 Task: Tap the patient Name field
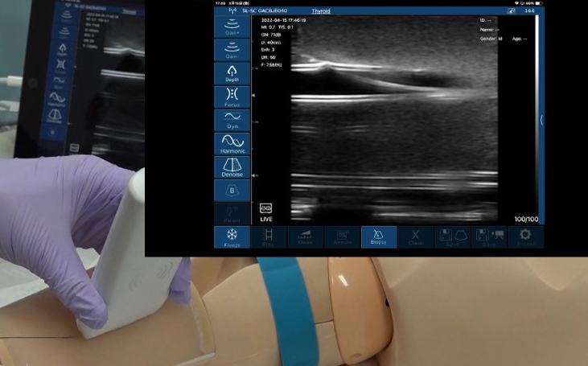pos(490,30)
